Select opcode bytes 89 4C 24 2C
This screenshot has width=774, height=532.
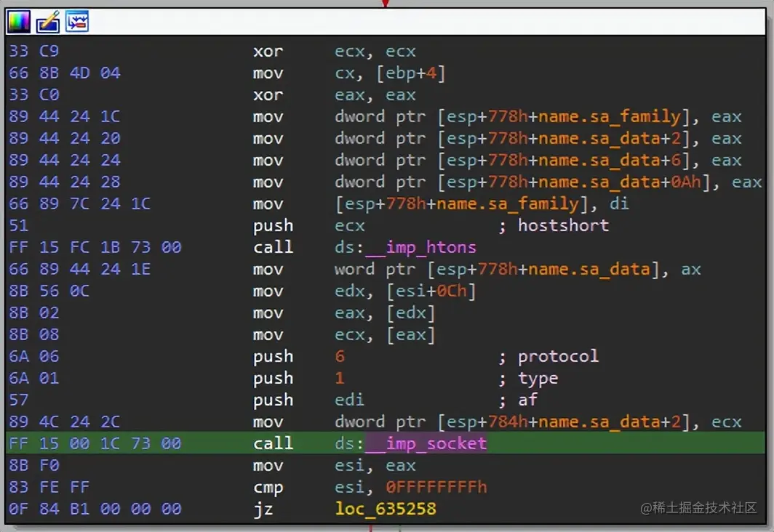click(65, 422)
